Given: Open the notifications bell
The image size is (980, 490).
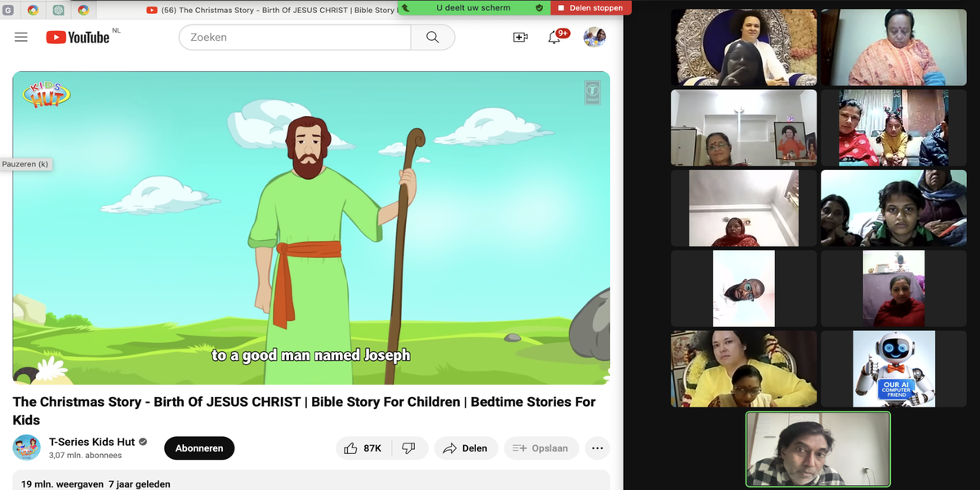Looking at the screenshot, I should [x=555, y=37].
